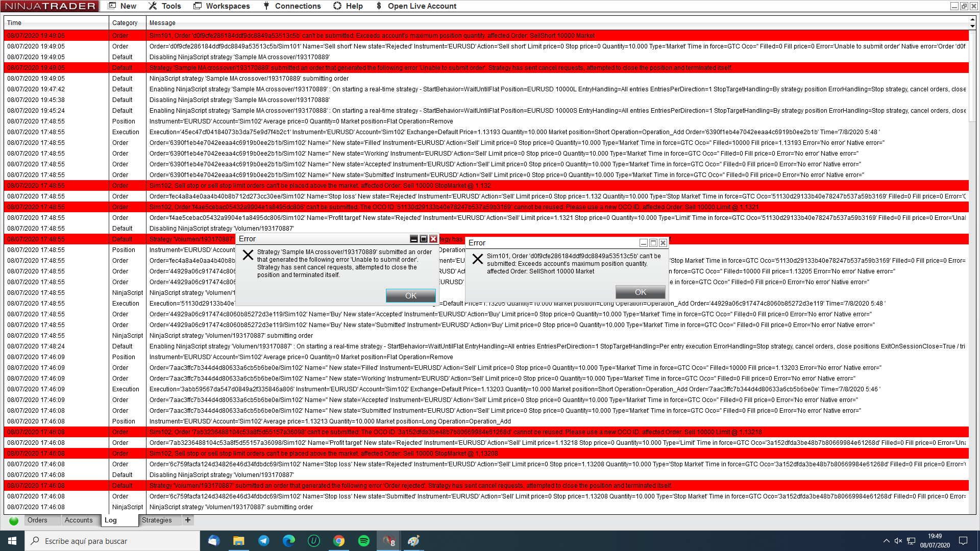Sort log by Category column header

click(125, 23)
